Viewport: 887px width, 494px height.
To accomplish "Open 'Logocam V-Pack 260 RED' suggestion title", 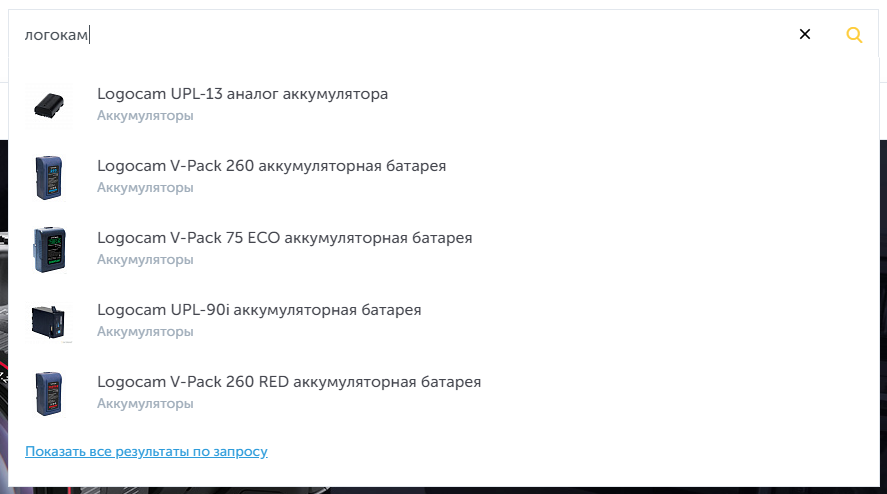I will (289, 382).
